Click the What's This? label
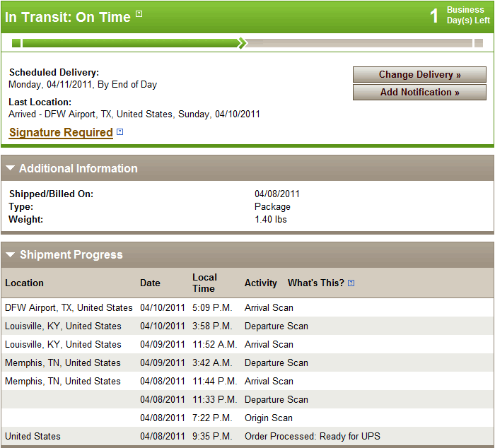Image resolution: width=495 pixels, height=448 pixels. click(x=315, y=283)
